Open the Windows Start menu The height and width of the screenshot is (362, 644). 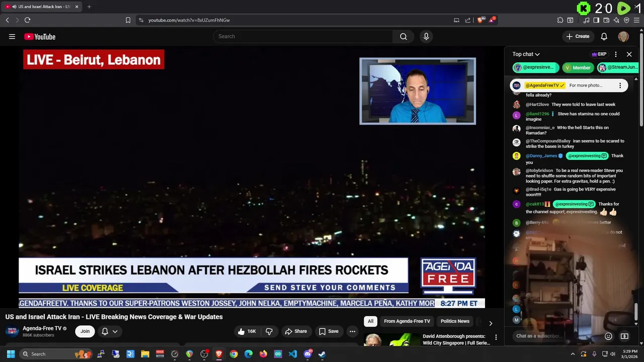(x=11, y=354)
